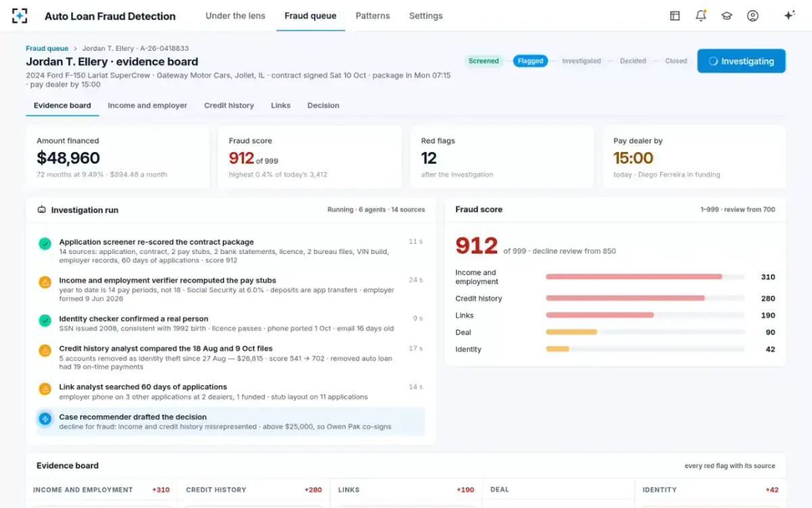Click the Identity score bar
This screenshot has width=812, height=508.
(x=645, y=349)
